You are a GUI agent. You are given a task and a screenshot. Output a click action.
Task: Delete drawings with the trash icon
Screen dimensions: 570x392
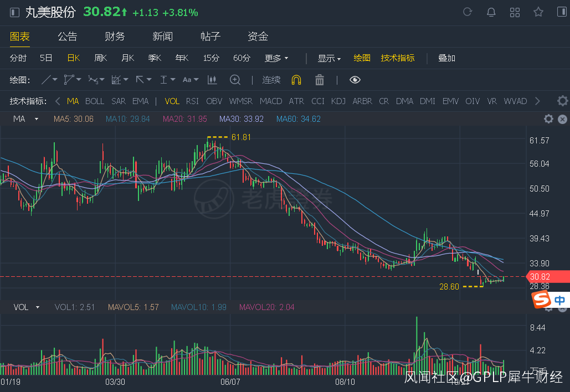(x=320, y=80)
